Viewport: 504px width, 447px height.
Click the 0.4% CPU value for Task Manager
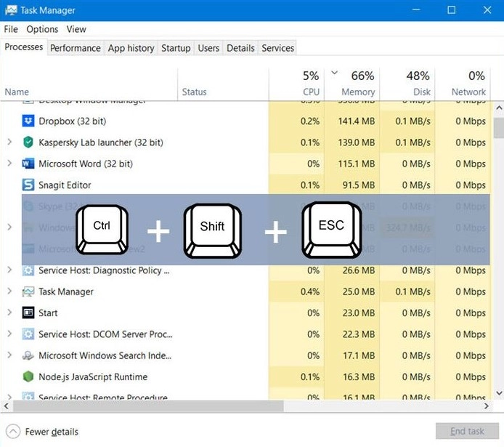tap(310, 291)
